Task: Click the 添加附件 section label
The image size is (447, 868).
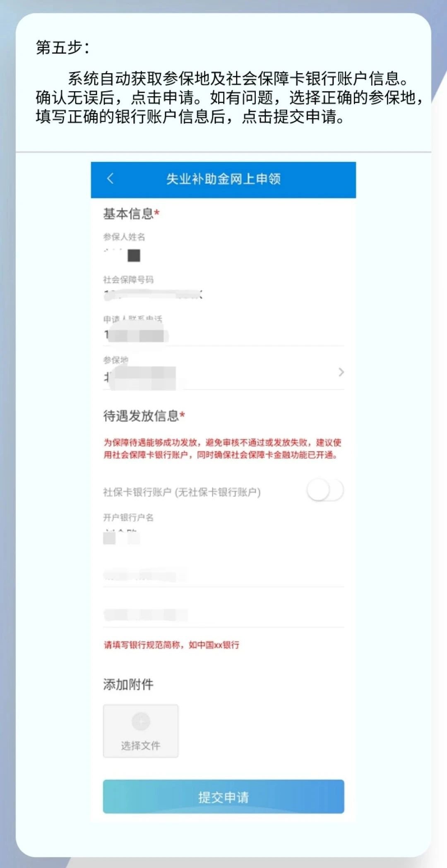Action: click(x=128, y=685)
